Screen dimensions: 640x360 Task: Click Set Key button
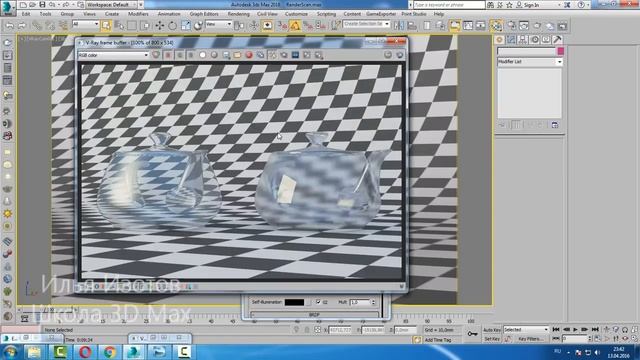pyautogui.click(x=492, y=339)
